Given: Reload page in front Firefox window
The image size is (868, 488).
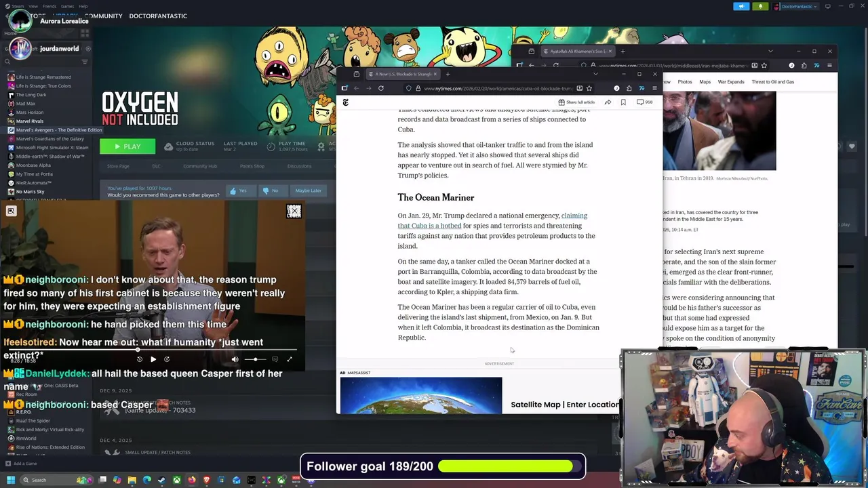Looking at the screenshot, I should point(381,88).
